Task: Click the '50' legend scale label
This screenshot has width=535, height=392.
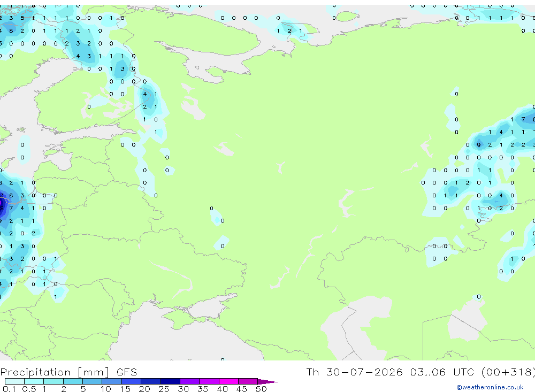Action: [261, 389]
